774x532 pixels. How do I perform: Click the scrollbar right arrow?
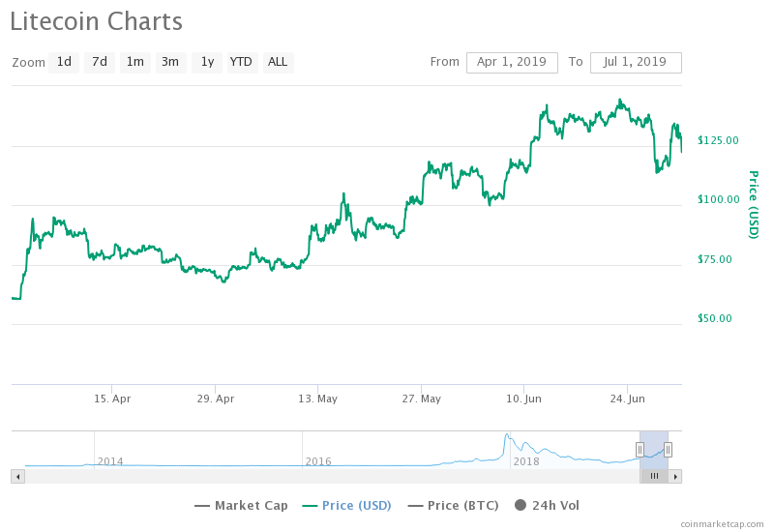[x=675, y=476]
